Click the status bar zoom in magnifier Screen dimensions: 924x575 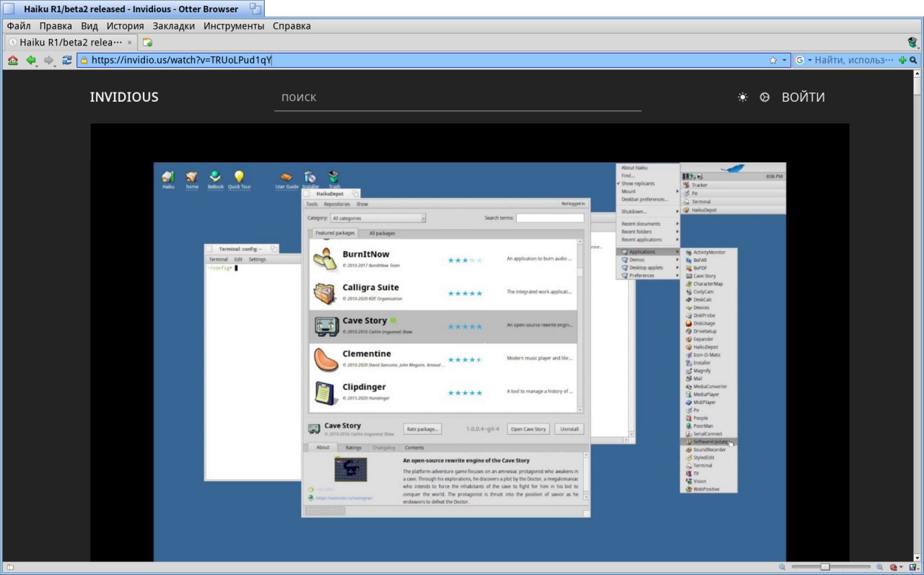pyautogui.click(x=879, y=568)
